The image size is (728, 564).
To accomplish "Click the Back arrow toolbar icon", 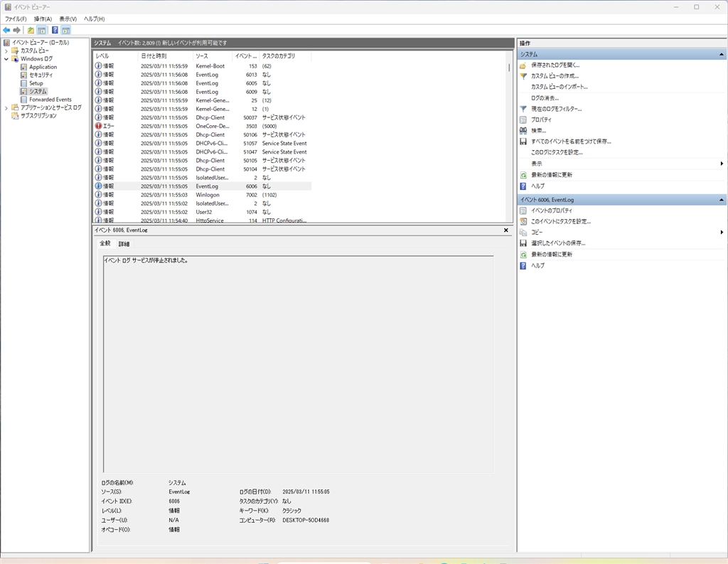I will click(6, 30).
